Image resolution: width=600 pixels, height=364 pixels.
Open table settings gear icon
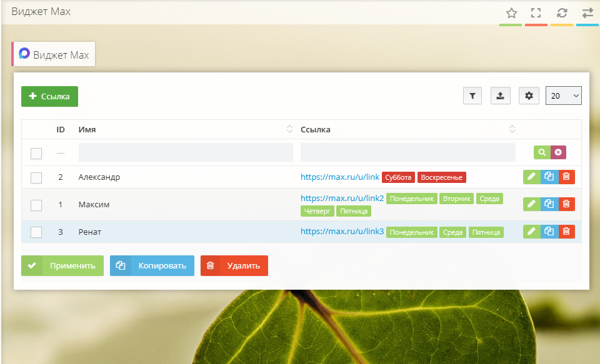[x=529, y=96]
